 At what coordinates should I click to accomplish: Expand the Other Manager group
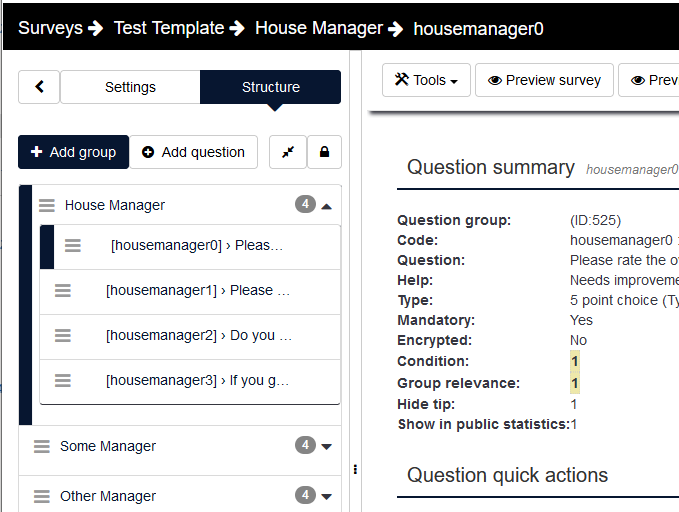[x=327, y=496]
